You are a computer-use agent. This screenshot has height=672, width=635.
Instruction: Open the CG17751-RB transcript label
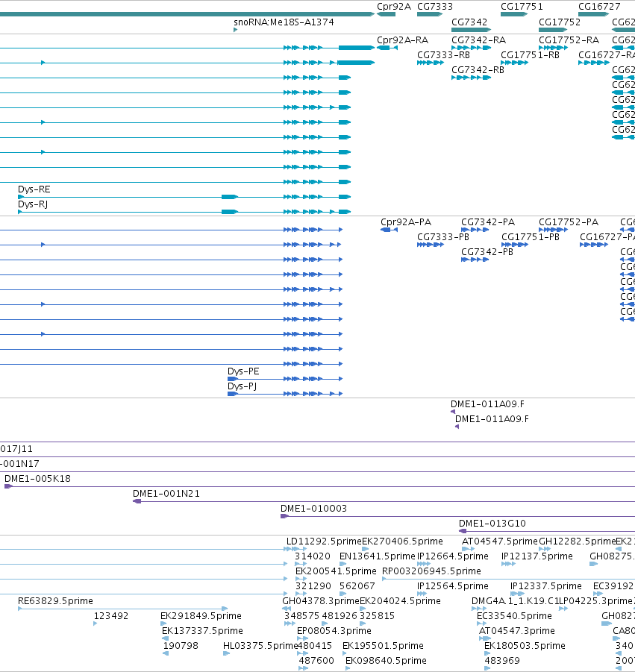[x=530, y=55]
